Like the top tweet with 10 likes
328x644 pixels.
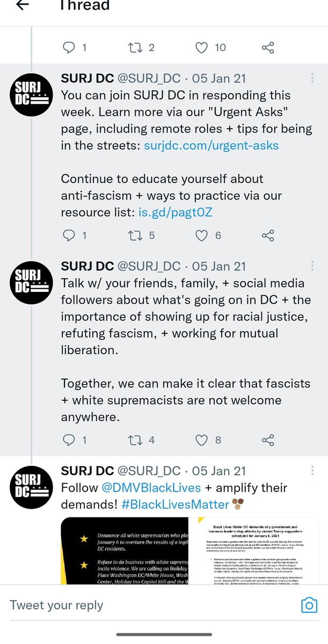click(x=201, y=48)
